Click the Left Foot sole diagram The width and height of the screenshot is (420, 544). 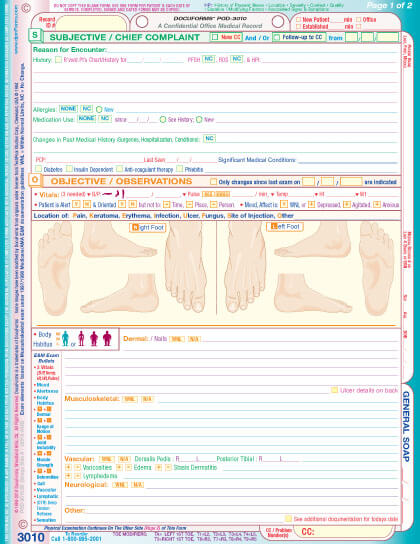click(x=376, y=268)
